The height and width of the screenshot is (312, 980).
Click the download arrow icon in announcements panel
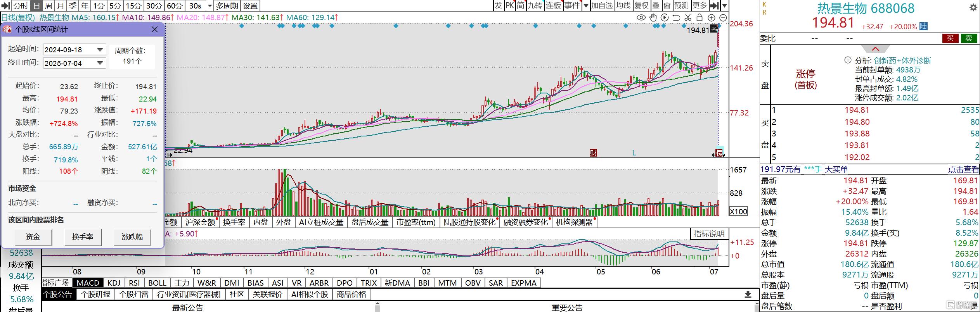click(748, 294)
